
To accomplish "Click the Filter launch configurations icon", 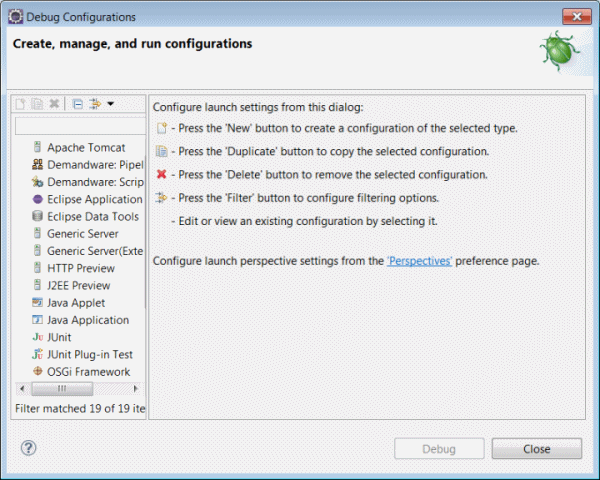I will [x=95, y=104].
